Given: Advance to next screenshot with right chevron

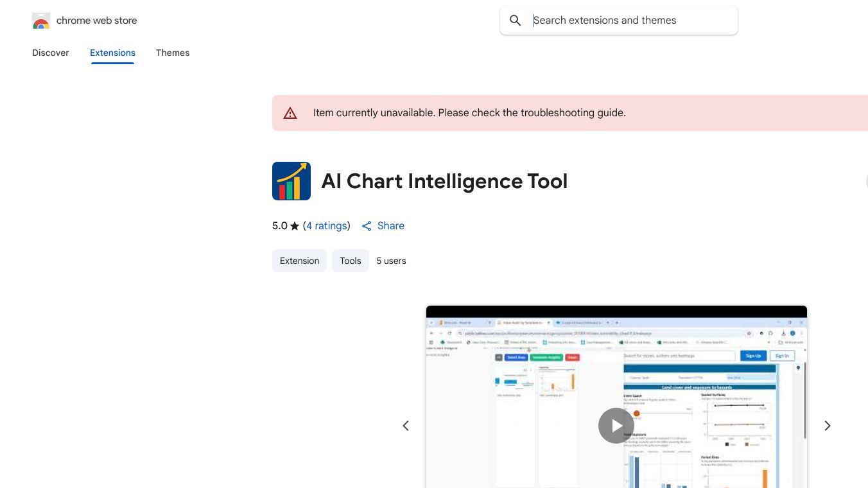Looking at the screenshot, I should click(x=828, y=426).
